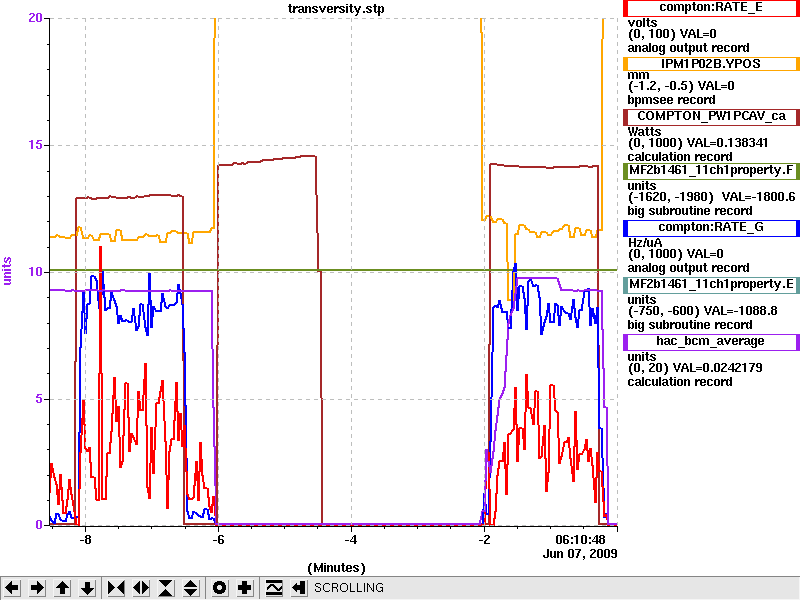The image size is (800, 600).
Task: Click the SCROLLING status label
Action: [348, 588]
